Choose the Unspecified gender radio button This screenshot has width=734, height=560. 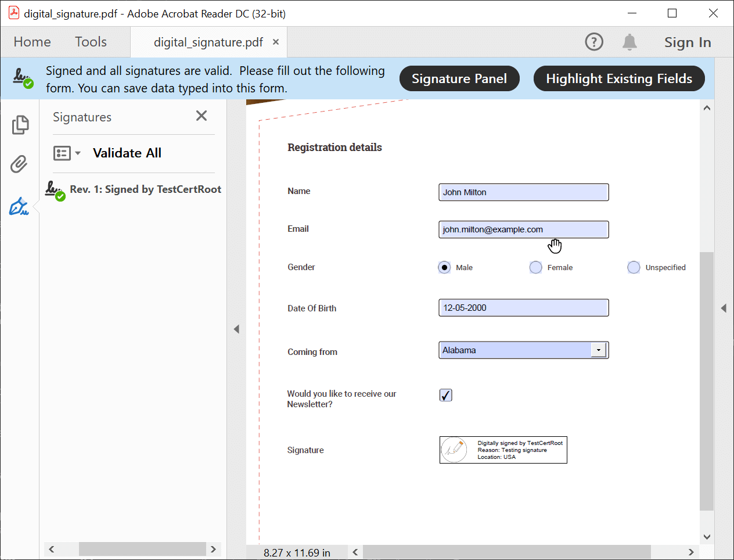634,267
